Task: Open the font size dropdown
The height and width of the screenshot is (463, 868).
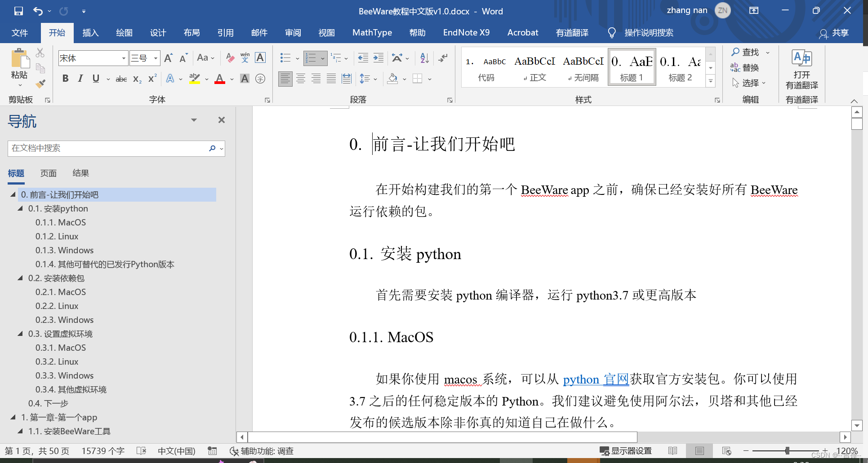Action: point(156,58)
